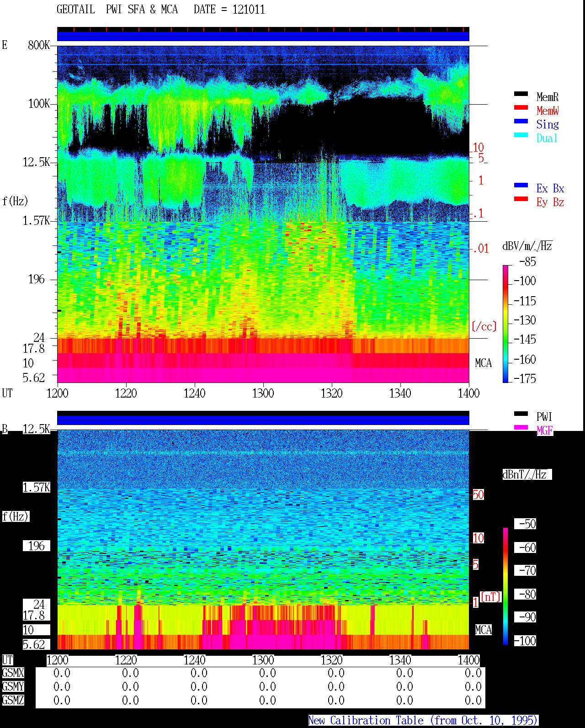The height and width of the screenshot is (728, 585).
Task: Click the 17.8 label on B panel axis
Action: point(34,615)
